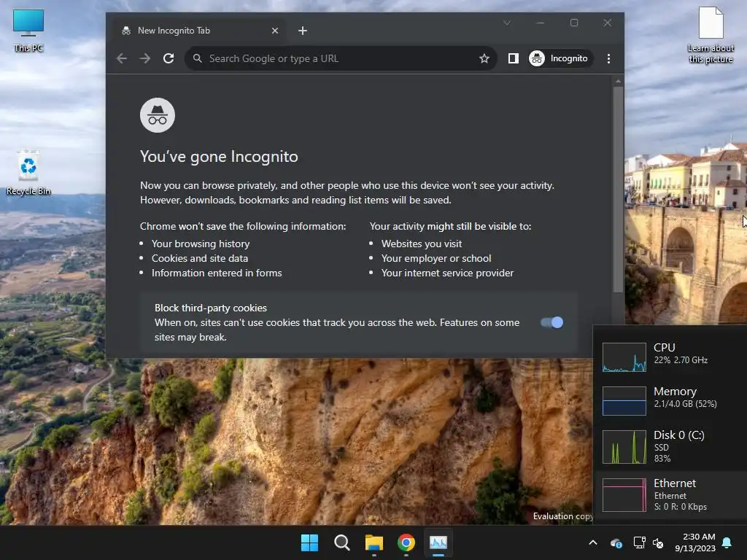Focus the Search Google or type a URL box
This screenshot has height=560, width=747.
341,58
